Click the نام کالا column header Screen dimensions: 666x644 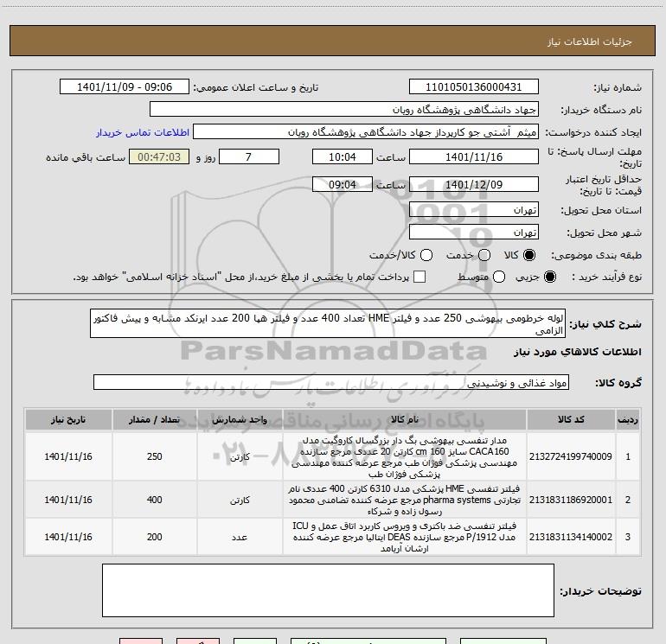(x=405, y=420)
